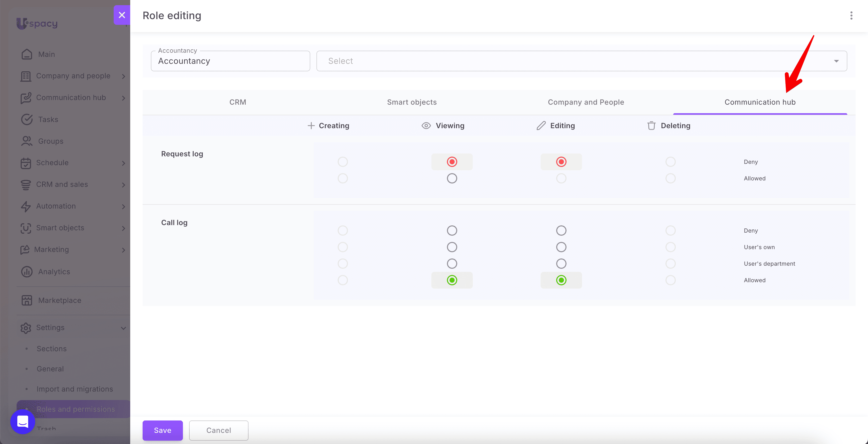
Task: Expand Automation chevron
Action: [123, 207]
